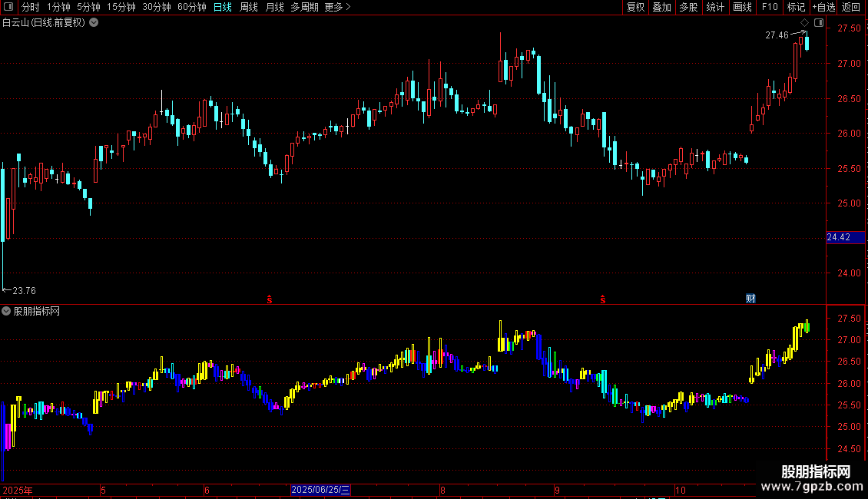Click the 返回 back button
Image resolution: width=868 pixels, height=499 pixels.
pos(851,7)
